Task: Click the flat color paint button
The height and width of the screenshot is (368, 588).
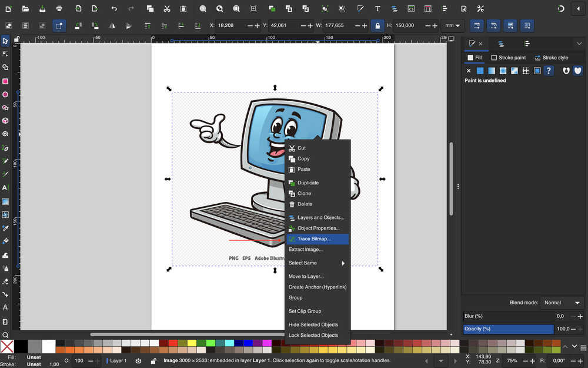Action: click(x=480, y=71)
